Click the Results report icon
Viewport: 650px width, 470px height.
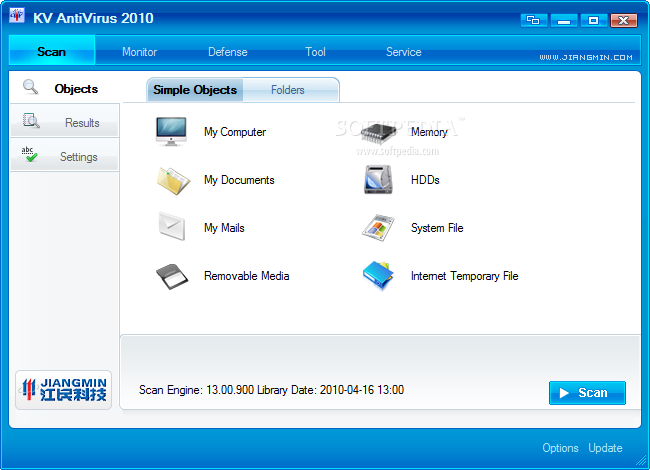(x=31, y=121)
